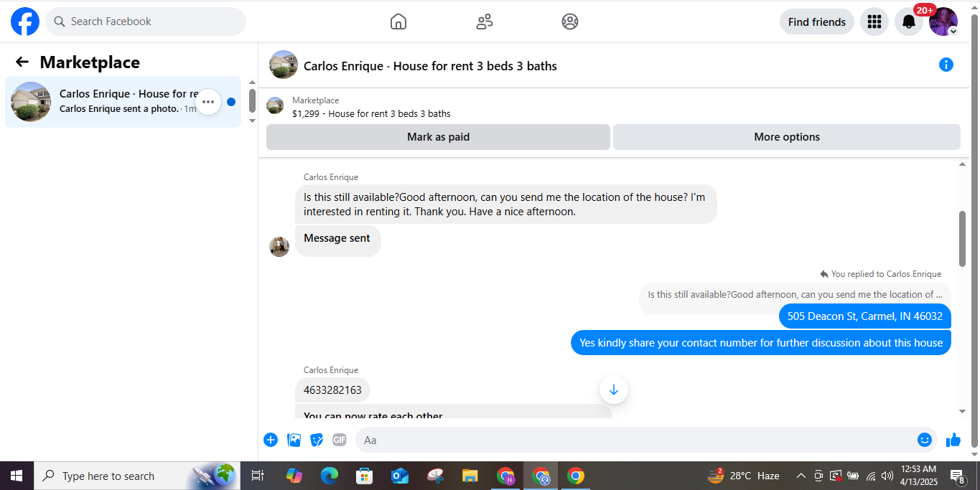Screen dimensions: 980x490
Task: Click the More options button
Action: tap(787, 137)
